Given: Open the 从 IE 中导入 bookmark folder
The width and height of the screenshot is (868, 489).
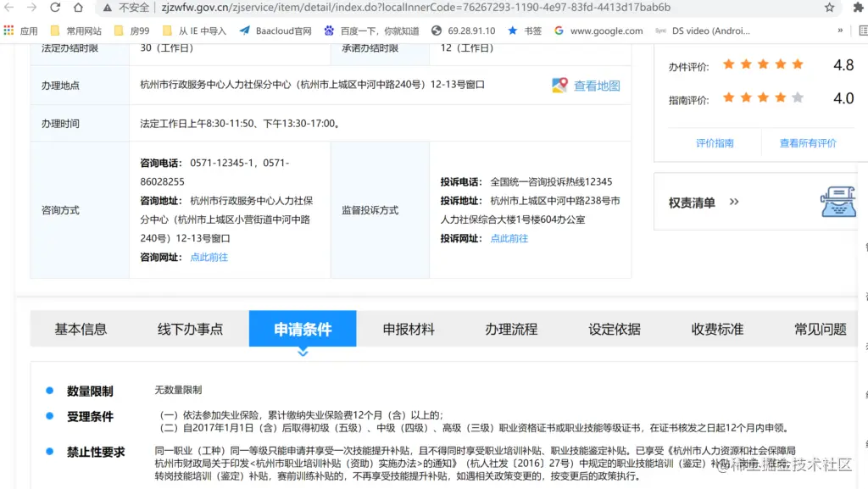Looking at the screenshot, I should pyautogui.click(x=194, y=31).
